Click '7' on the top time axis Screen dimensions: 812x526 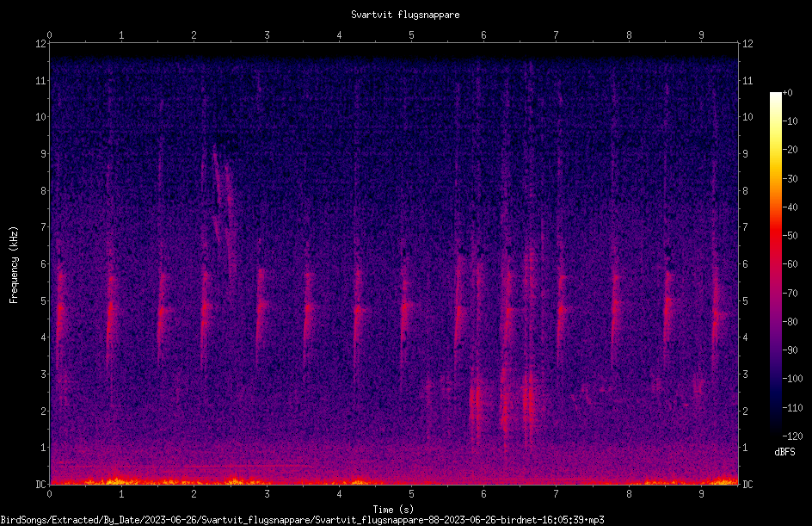point(557,35)
